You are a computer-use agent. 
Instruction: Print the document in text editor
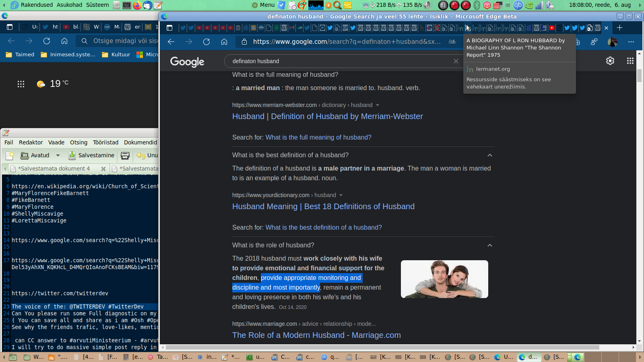point(125,155)
